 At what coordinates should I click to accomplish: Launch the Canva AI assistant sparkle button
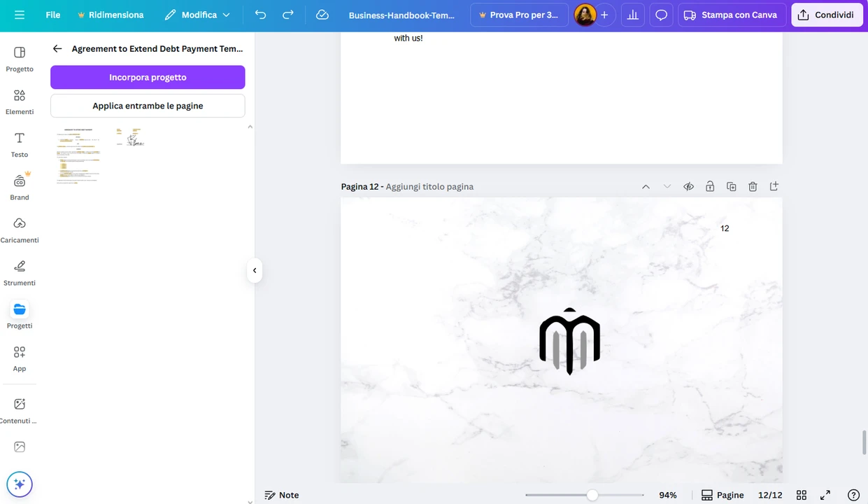20,484
